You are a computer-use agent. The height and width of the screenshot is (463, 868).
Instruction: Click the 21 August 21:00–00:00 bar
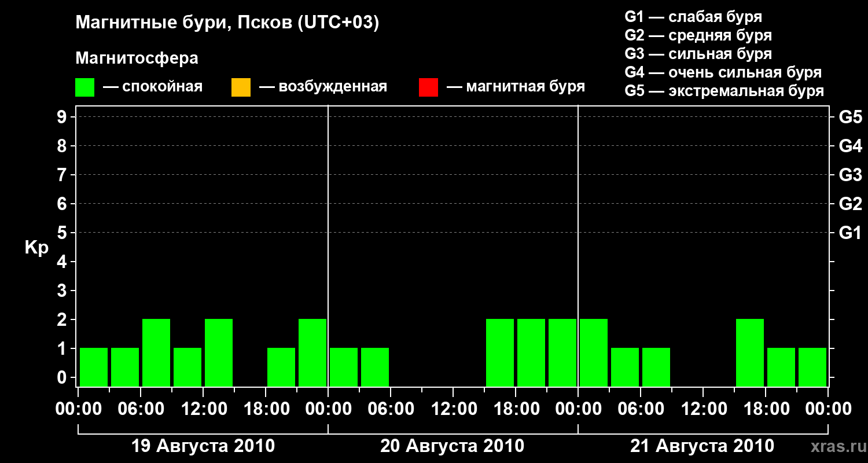[812, 367]
